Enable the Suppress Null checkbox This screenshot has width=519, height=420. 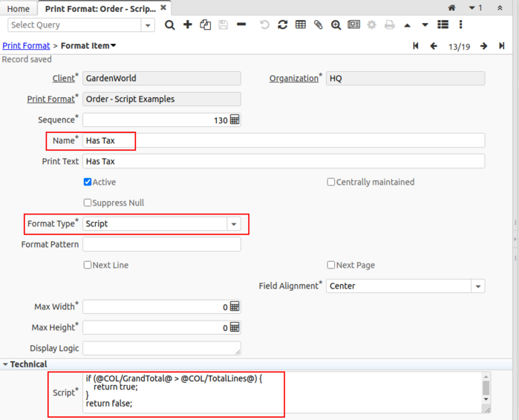[88, 203]
